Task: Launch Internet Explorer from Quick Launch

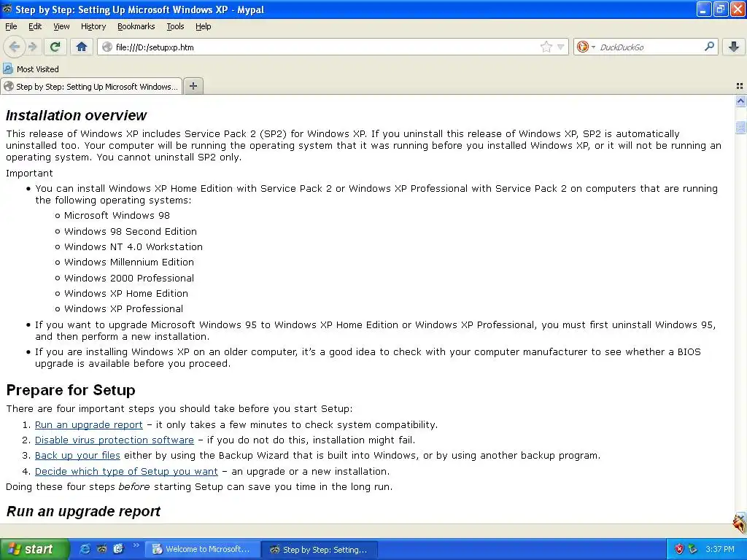Action: tap(85, 549)
